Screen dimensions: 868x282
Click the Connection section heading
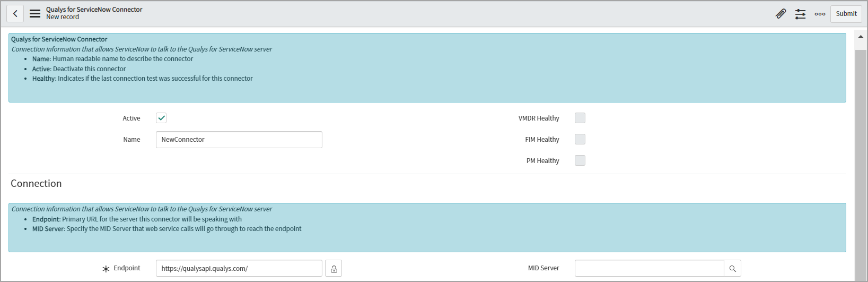pos(36,183)
